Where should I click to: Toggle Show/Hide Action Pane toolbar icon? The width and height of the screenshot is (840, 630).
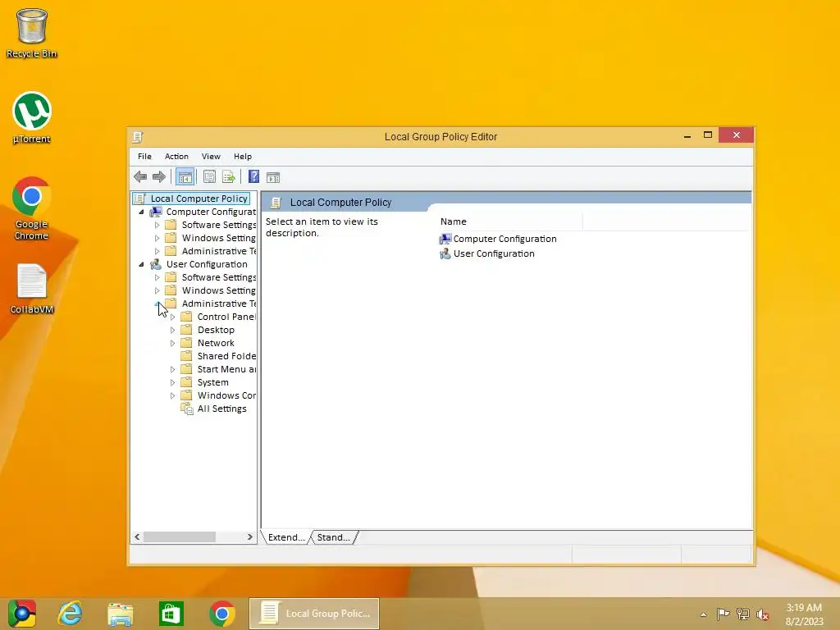[273, 177]
